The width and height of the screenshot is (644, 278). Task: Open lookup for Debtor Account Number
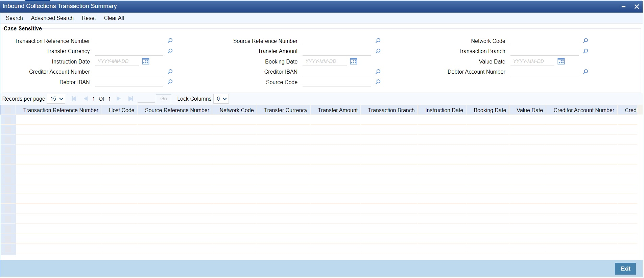coord(586,72)
